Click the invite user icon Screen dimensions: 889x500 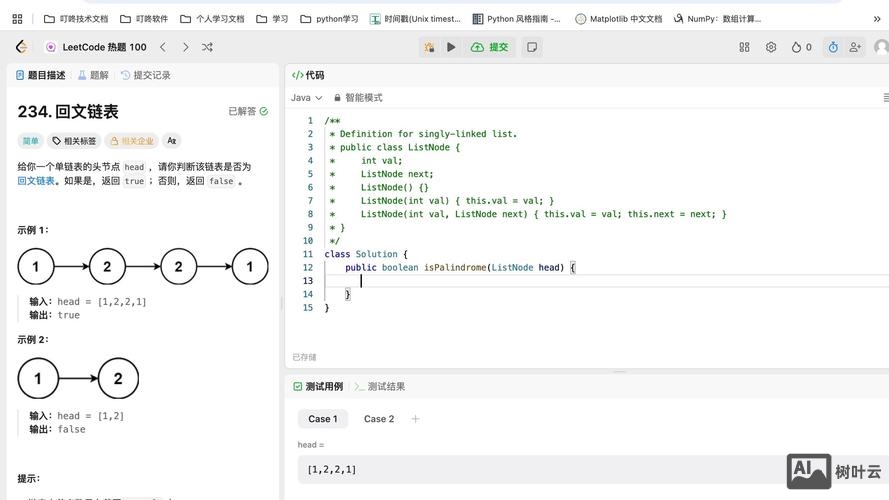click(855, 47)
